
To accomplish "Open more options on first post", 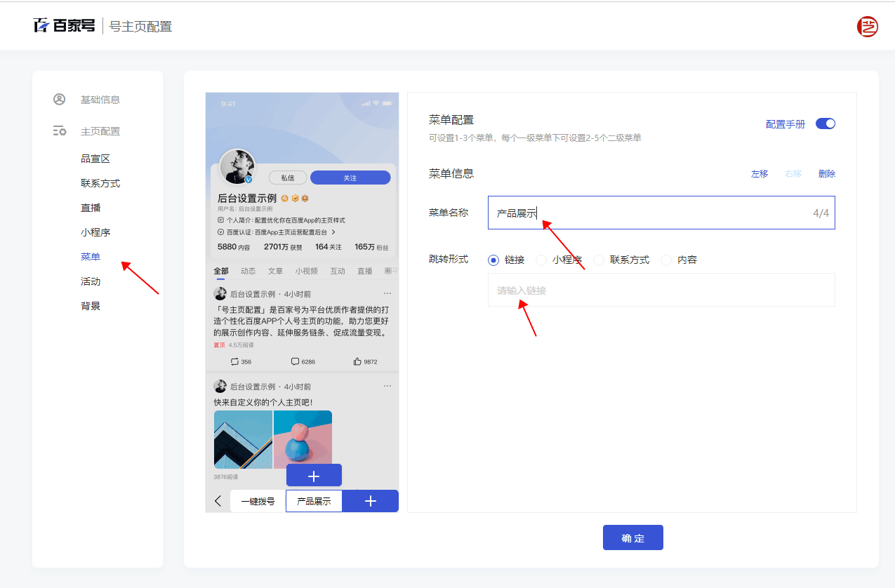I will (x=387, y=293).
